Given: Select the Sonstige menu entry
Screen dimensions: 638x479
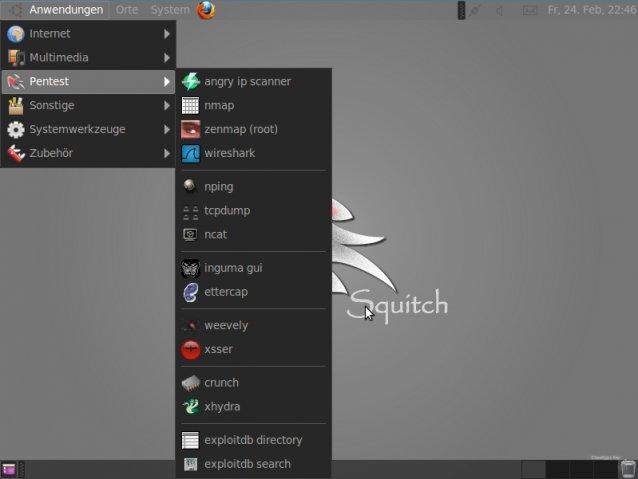Looking at the screenshot, I should (88, 106).
